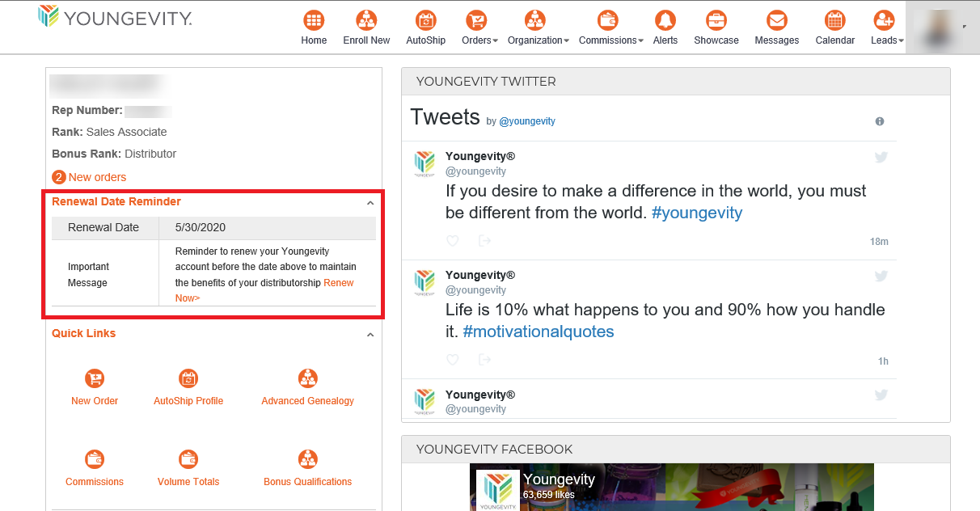This screenshot has height=511, width=980.
Task: Open the Showcase briefcase icon
Action: (716, 21)
